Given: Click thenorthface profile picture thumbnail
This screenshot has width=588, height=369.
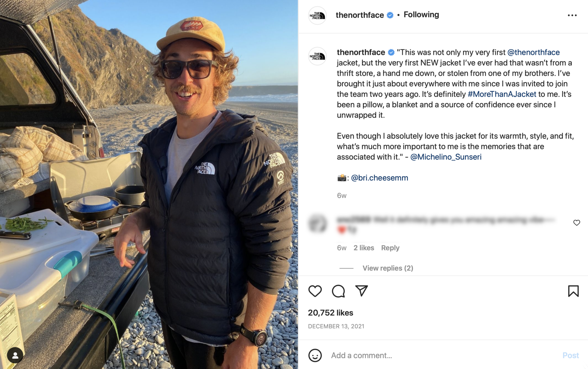Looking at the screenshot, I should point(318,14).
